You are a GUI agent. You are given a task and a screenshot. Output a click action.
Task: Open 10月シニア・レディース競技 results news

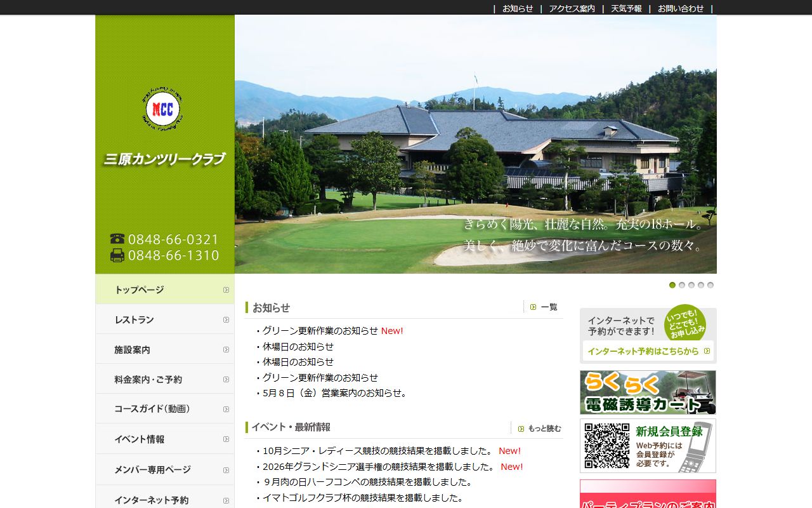tap(378, 451)
